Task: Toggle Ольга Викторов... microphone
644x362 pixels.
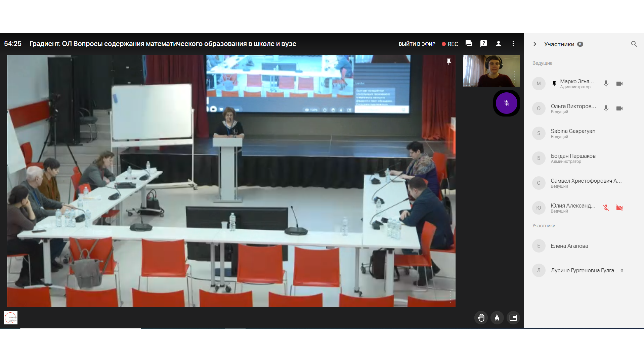Action: 606,108
